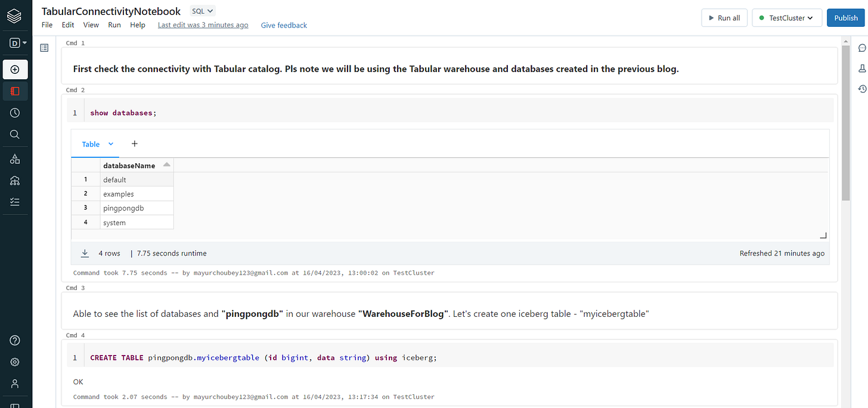Open Workflows via the checklist sidebar icon
This screenshot has height=408, width=868.
15,201
